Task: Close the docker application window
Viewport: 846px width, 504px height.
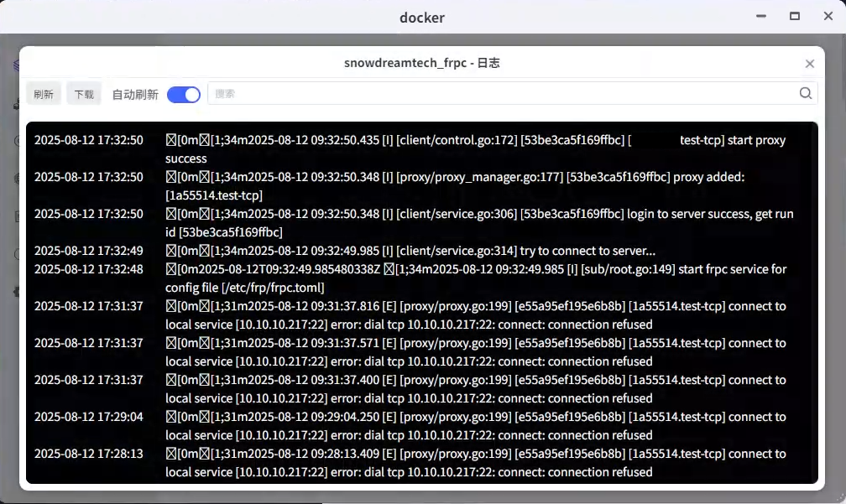Action: [x=827, y=16]
